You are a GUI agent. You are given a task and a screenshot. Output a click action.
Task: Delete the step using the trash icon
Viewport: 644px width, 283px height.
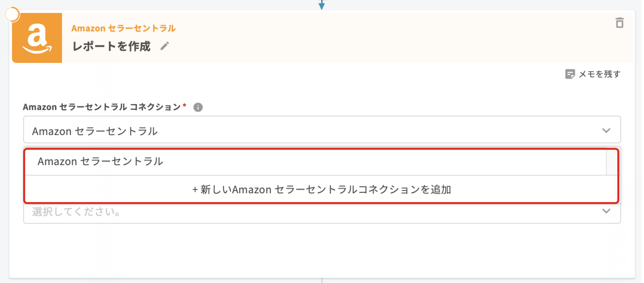point(619,23)
